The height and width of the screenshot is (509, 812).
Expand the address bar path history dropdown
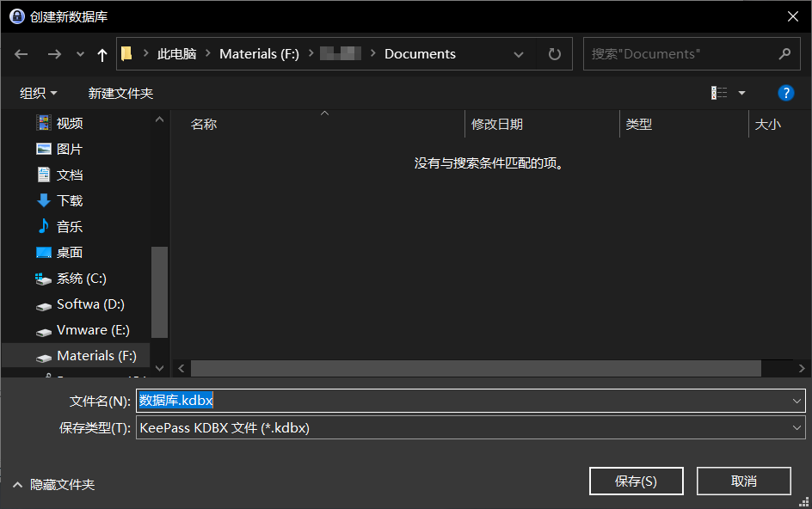[x=519, y=54]
